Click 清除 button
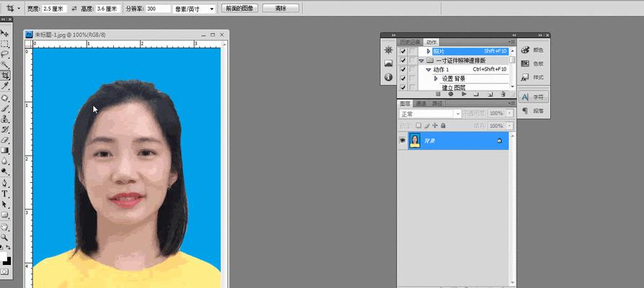 [x=281, y=8]
